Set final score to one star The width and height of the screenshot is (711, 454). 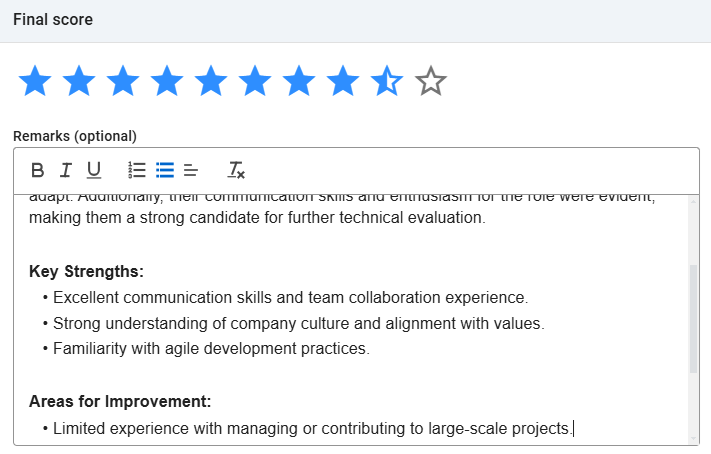coord(34,81)
